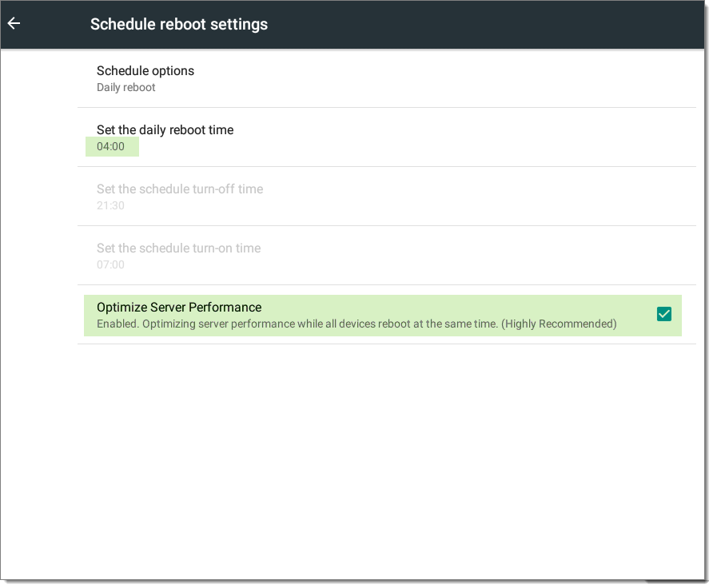The height and width of the screenshot is (588, 713).
Task: Click empty space in the turn-off time row
Action: tap(477, 197)
